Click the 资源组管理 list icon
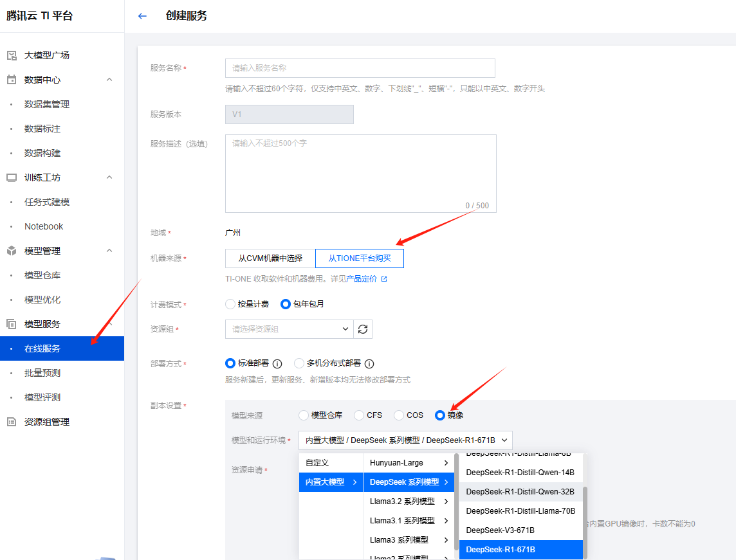736x560 pixels. pyautogui.click(x=12, y=422)
